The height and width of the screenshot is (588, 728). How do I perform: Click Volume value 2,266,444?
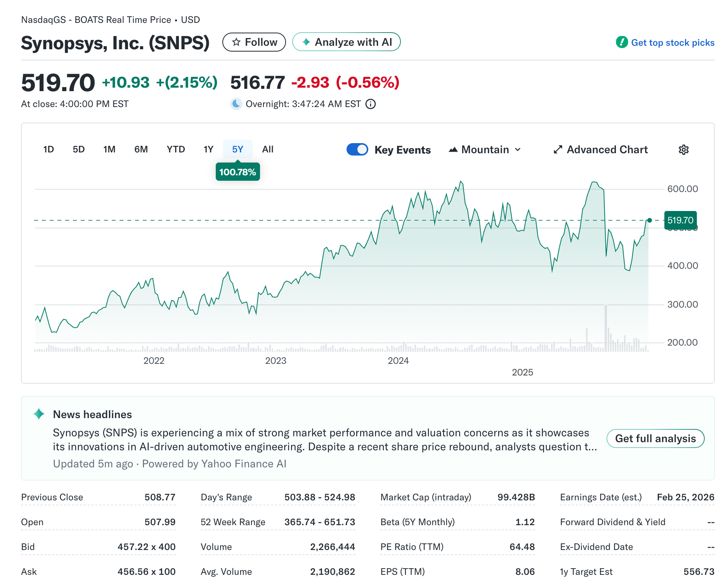coord(333,547)
